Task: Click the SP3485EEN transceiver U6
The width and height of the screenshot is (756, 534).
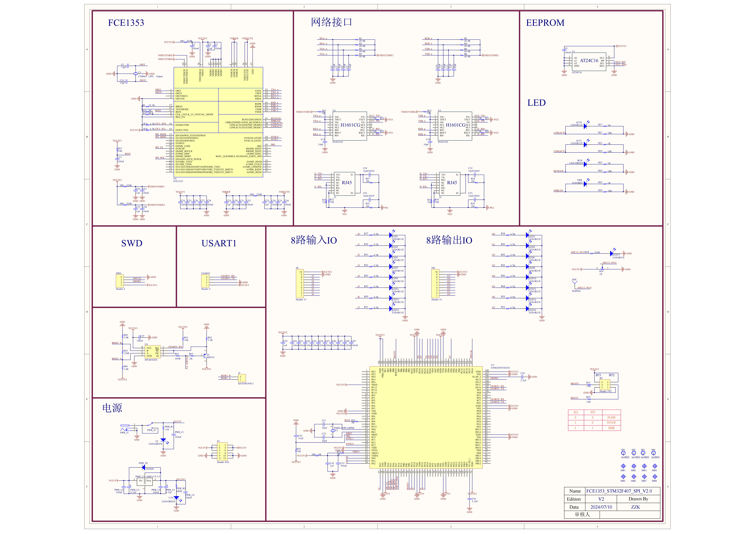Action: click(x=152, y=352)
